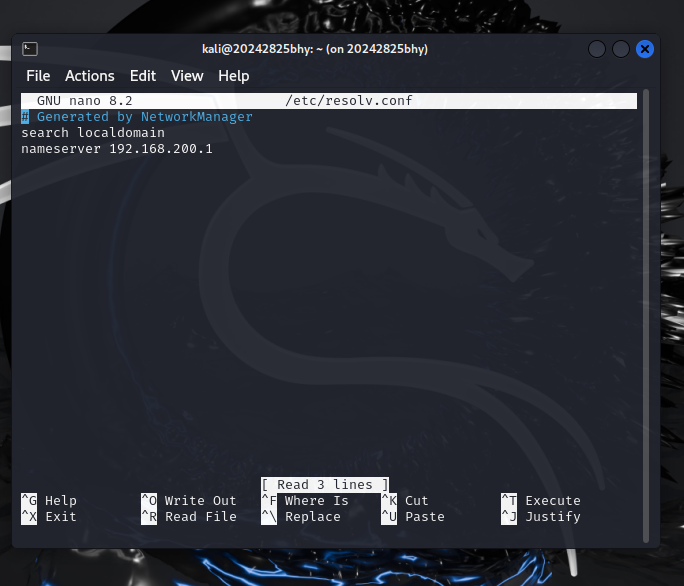Click the ^J Justify shortcut label
Viewport: 684px width, 586px height.
pyautogui.click(x=541, y=517)
